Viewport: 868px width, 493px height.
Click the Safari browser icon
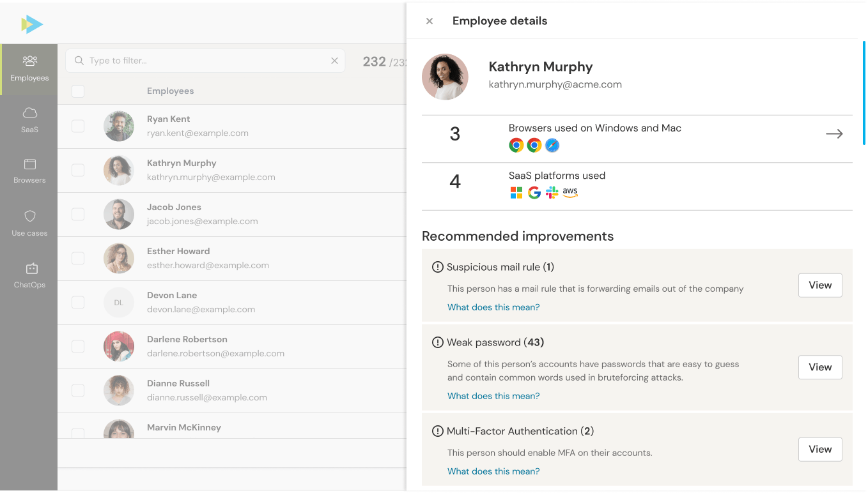[x=552, y=146]
